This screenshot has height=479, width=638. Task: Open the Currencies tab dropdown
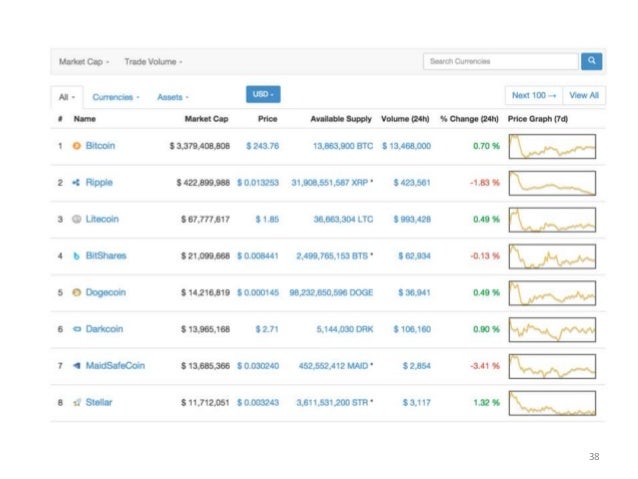coord(116,97)
